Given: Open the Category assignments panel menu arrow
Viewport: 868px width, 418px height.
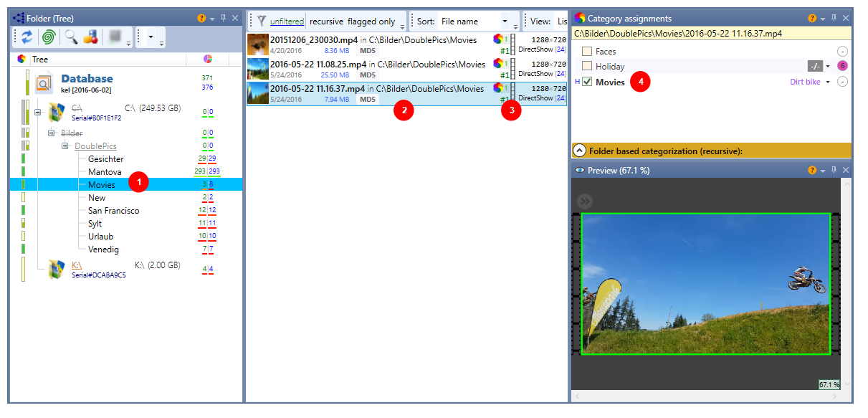Looking at the screenshot, I should point(823,18).
